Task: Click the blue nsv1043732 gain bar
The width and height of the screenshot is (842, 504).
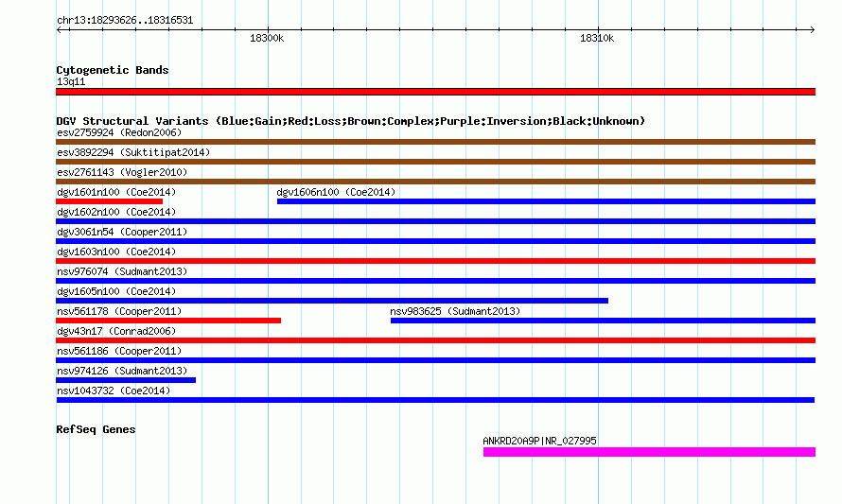Action: point(435,400)
